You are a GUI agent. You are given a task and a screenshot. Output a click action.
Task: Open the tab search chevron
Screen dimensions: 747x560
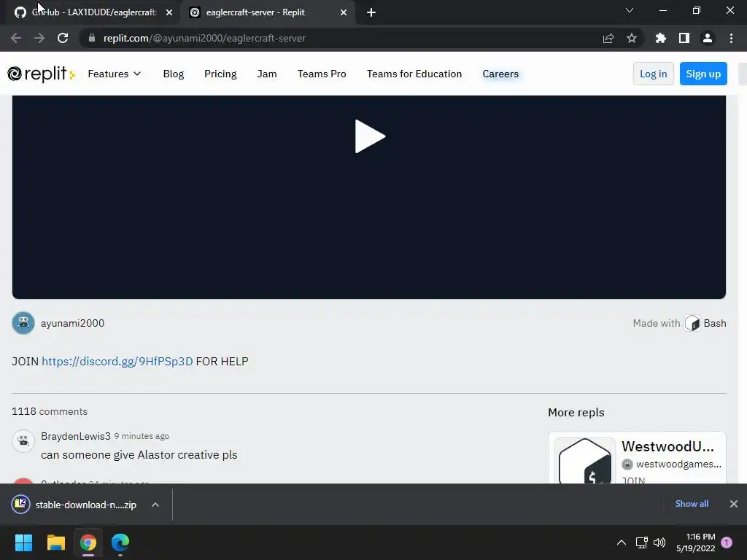pyautogui.click(x=630, y=10)
